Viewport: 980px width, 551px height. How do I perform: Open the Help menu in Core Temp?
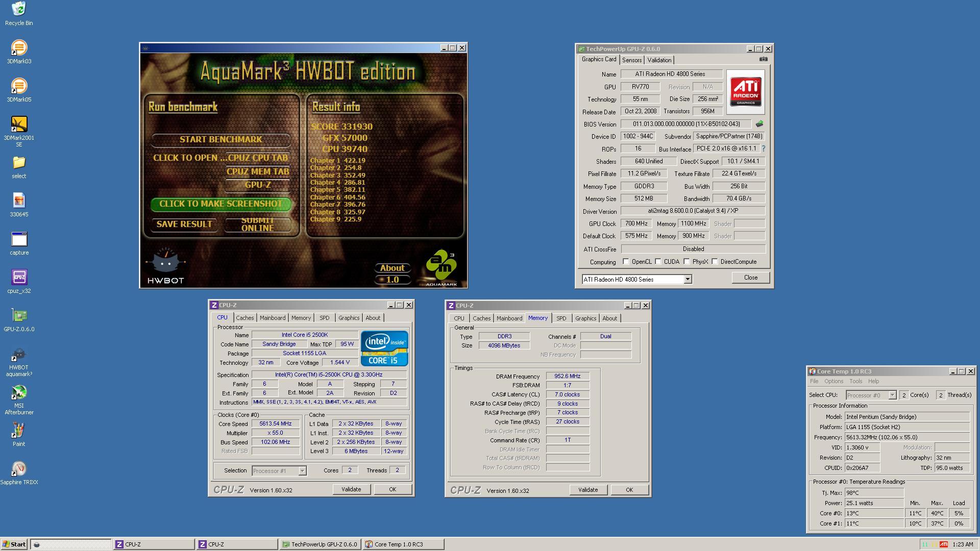(x=874, y=381)
